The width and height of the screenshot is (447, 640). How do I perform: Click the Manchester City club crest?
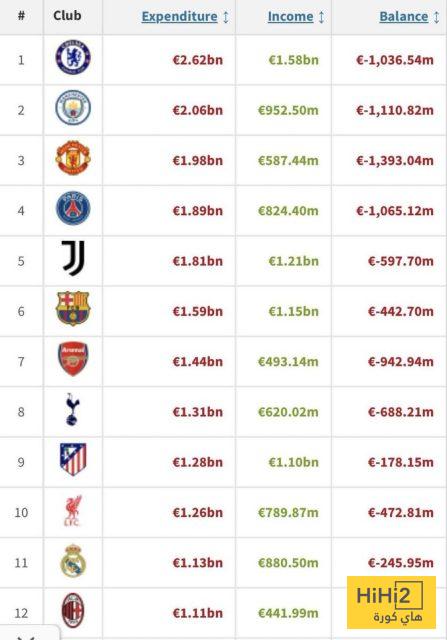73,107
